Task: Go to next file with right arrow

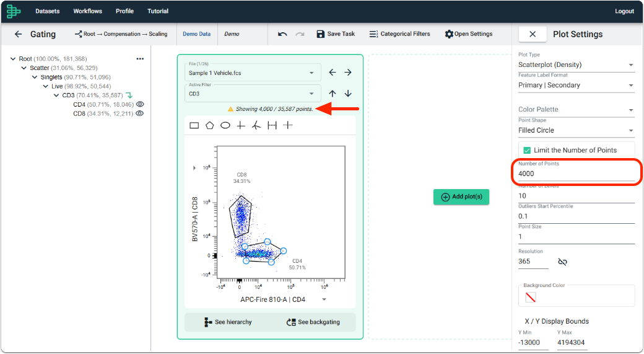Action: pos(348,73)
